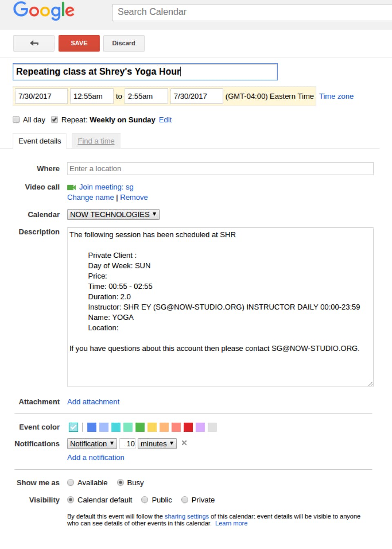Click the green video camera icon
Viewport: 392px width, 549px height.
pos(71,187)
